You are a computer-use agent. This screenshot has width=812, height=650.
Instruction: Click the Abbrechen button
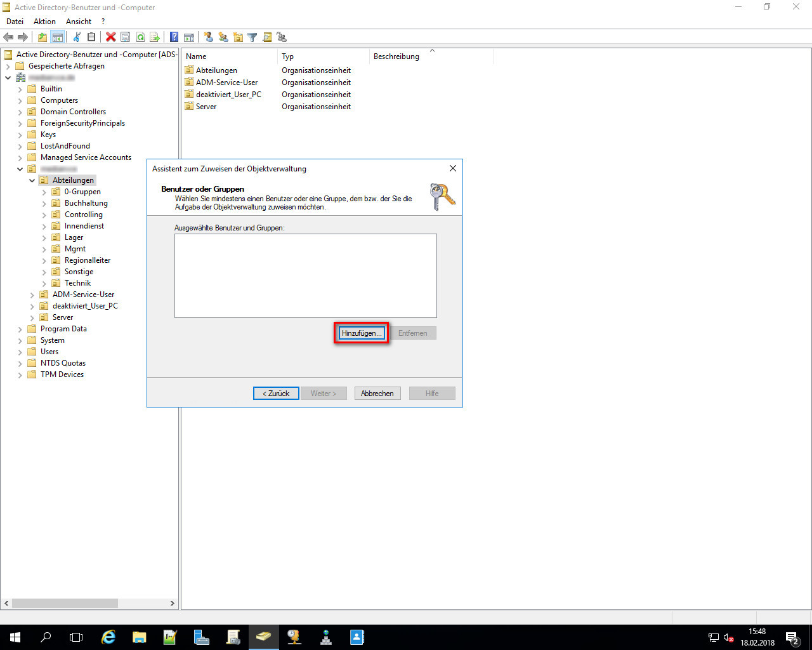tap(377, 394)
